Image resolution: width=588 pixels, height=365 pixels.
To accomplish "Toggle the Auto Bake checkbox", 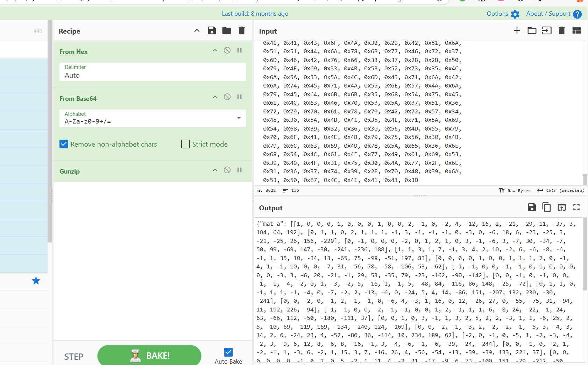I will coord(228,352).
